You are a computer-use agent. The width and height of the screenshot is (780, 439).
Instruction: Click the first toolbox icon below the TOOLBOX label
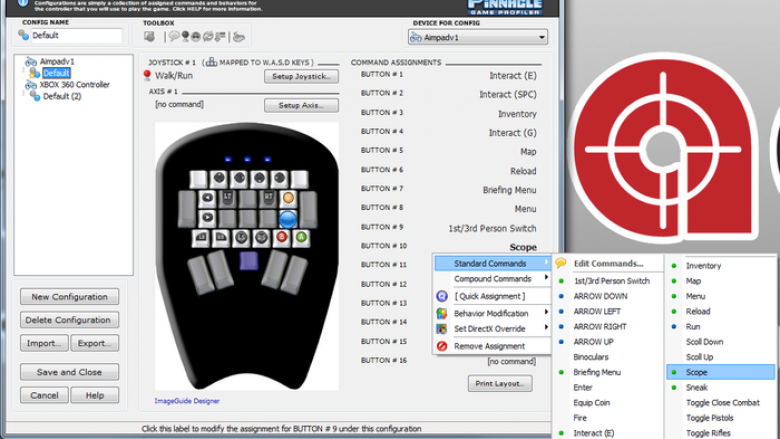(x=149, y=36)
